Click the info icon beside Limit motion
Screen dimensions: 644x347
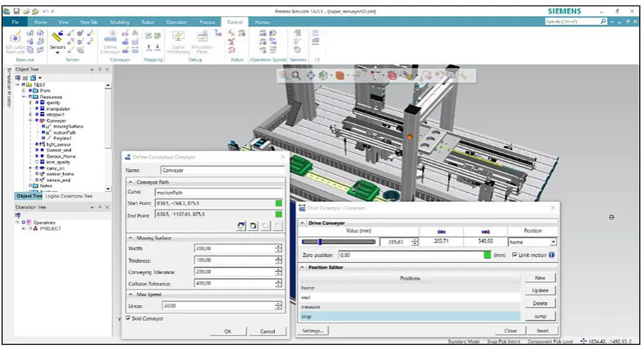tap(552, 255)
